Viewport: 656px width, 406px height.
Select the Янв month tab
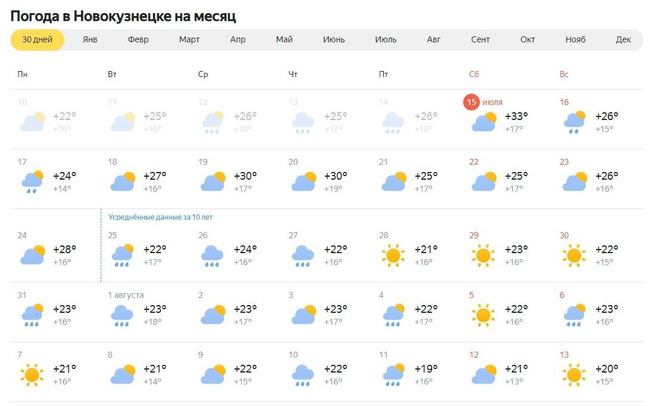[90, 39]
